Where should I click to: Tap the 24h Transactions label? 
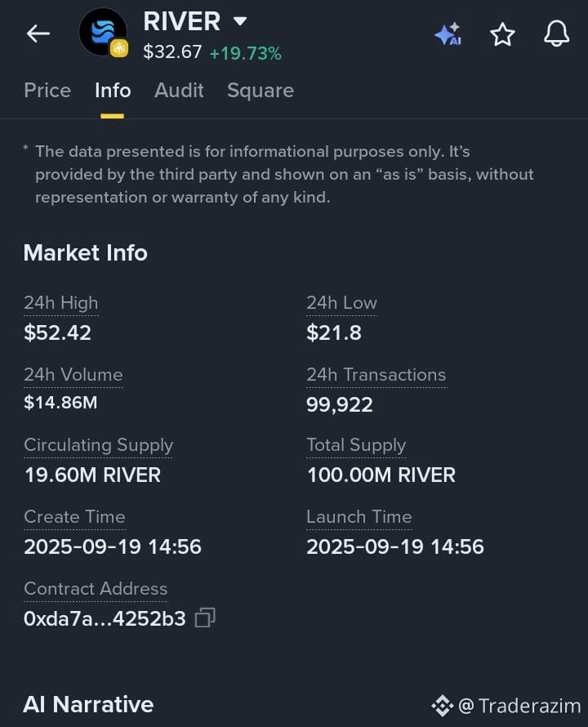pyautogui.click(x=376, y=375)
